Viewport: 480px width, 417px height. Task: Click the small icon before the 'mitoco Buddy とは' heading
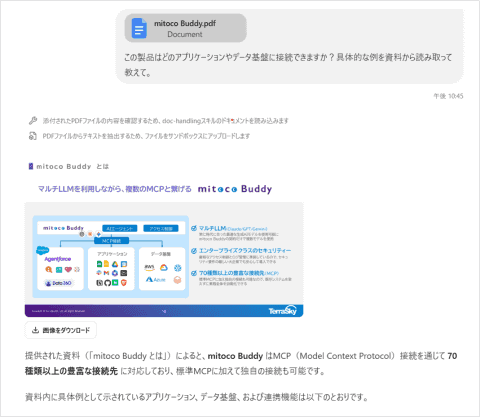pyautogui.click(x=31, y=166)
